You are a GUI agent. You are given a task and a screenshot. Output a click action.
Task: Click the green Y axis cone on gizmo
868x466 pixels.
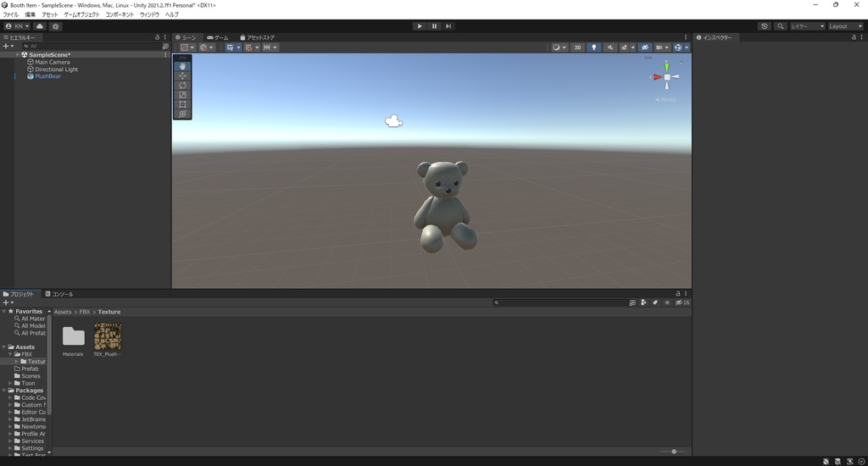pyautogui.click(x=667, y=66)
